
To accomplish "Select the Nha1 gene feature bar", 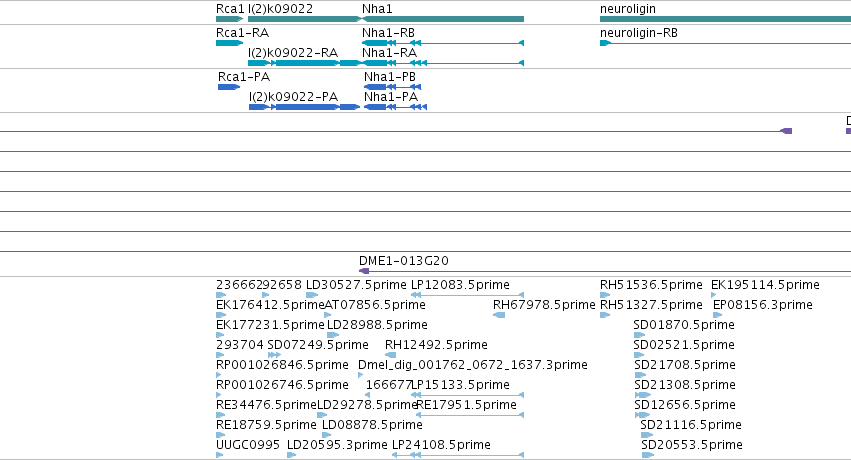I will (x=443, y=19).
